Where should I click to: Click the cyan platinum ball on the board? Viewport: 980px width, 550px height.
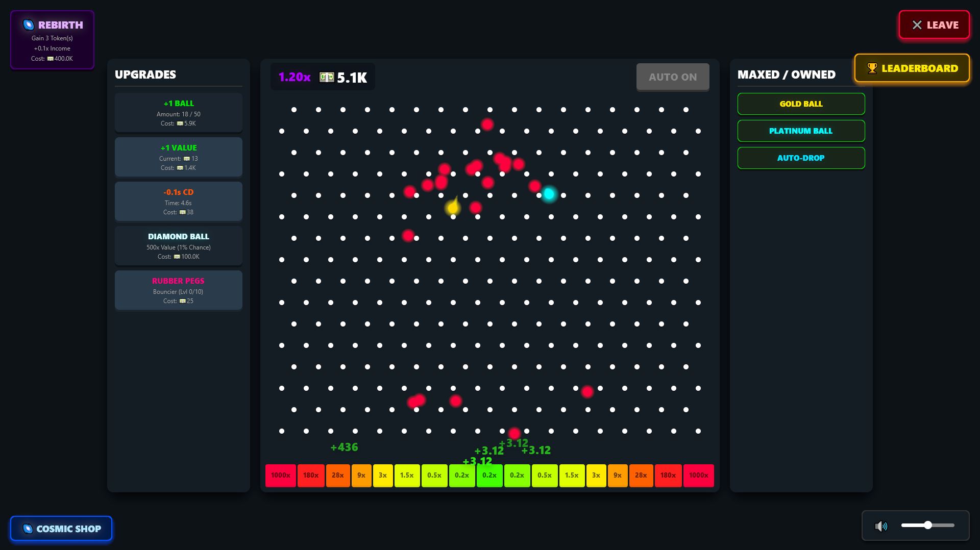tap(549, 194)
